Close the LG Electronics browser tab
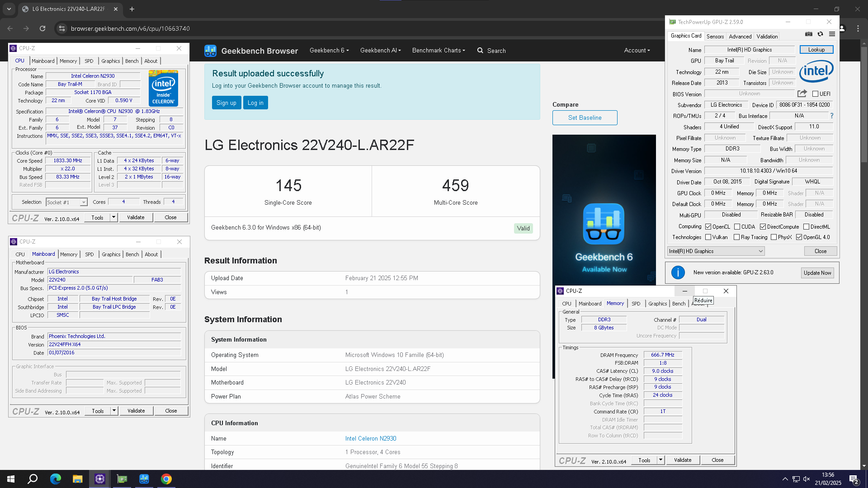The height and width of the screenshot is (488, 868). 116,9
